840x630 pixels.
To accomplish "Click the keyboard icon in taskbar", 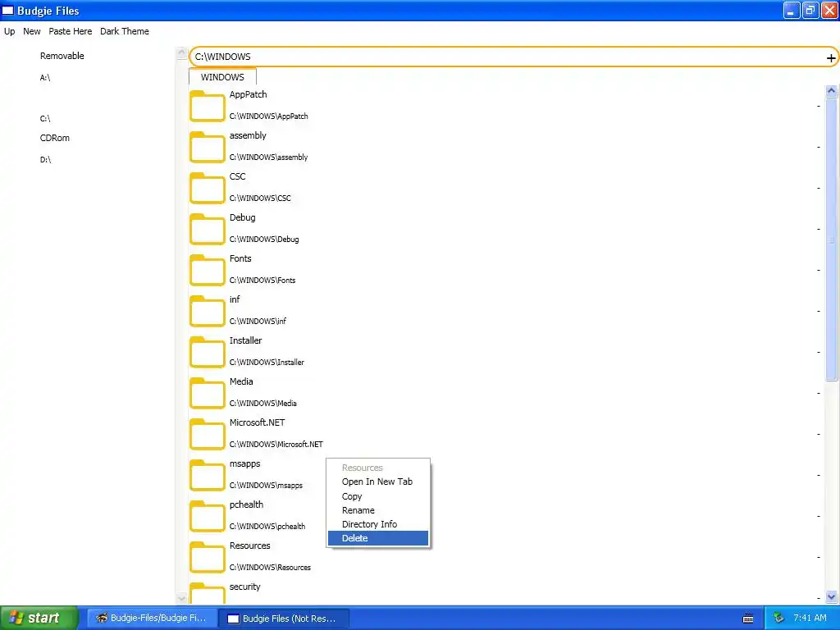I will click(748, 619).
